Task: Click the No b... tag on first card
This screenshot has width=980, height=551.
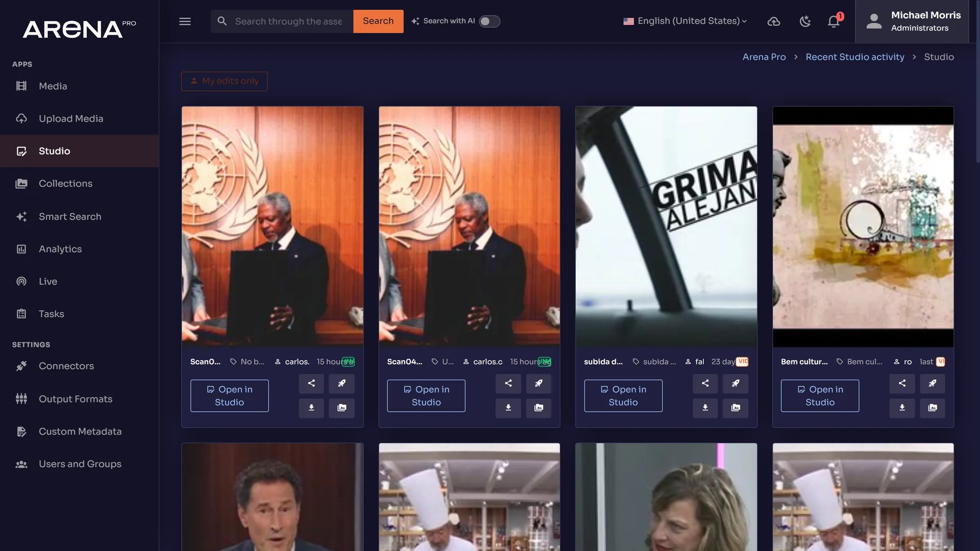Action: tap(247, 362)
